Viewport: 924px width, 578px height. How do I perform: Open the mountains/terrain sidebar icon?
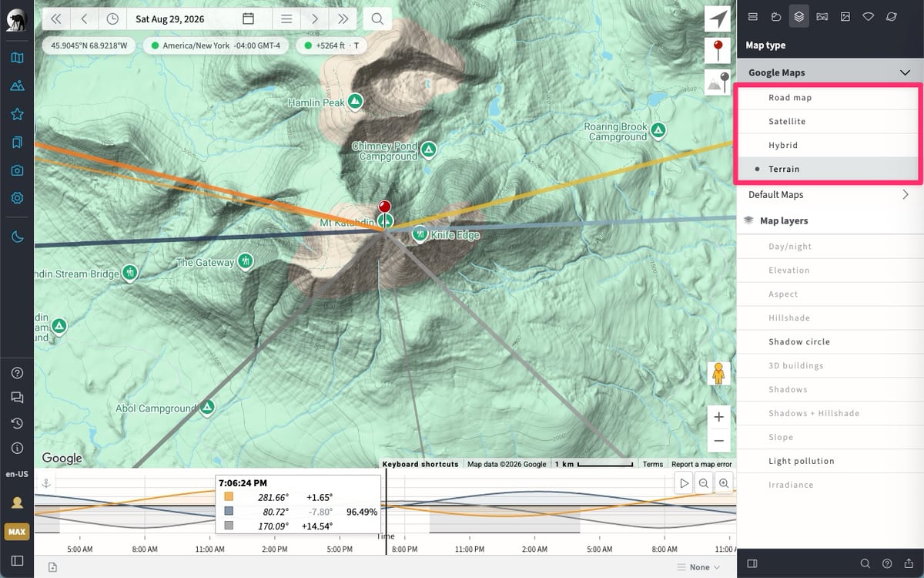click(x=17, y=86)
